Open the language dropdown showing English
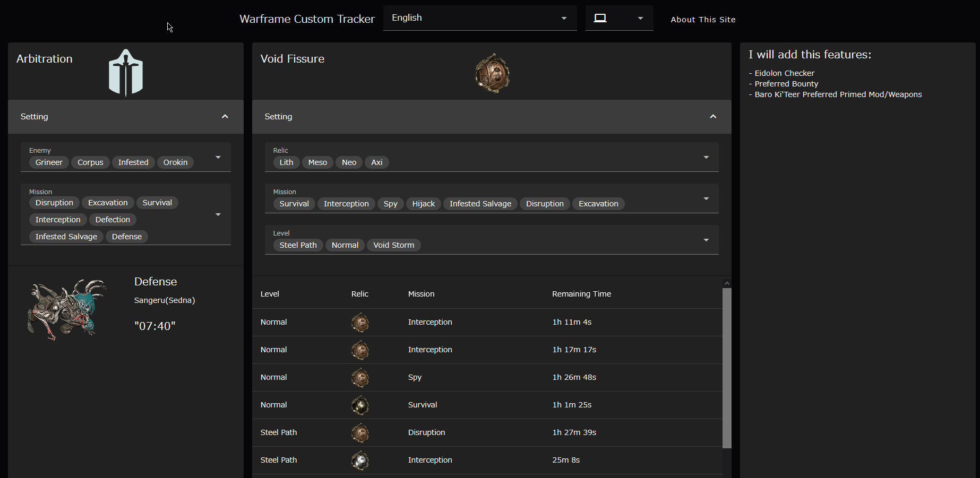Image resolution: width=980 pixels, height=478 pixels. coord(480,18)
